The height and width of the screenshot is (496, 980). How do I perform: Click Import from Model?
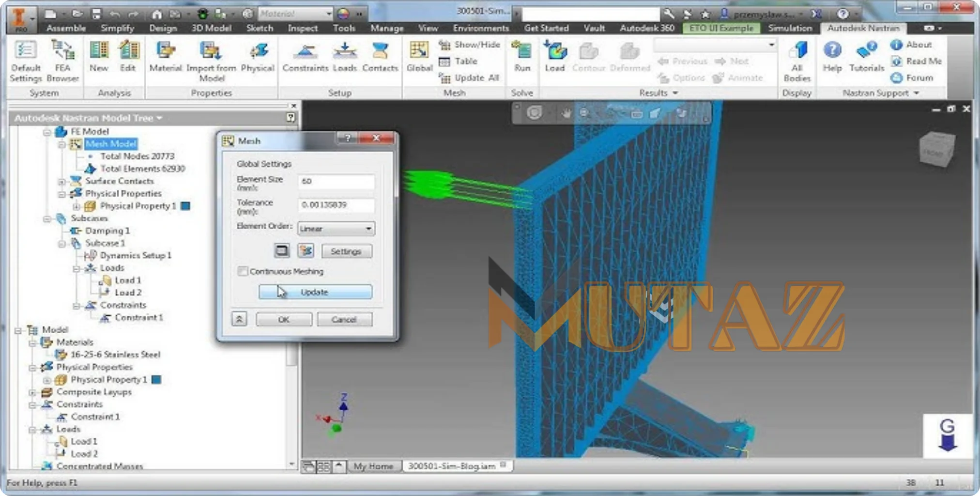[x=211, y=61]
